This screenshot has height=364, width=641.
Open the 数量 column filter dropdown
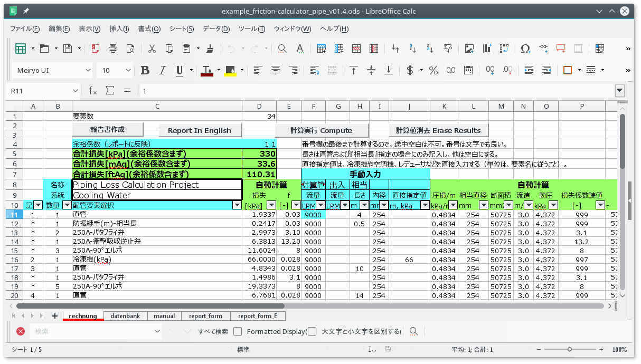[x=67, y=205]
